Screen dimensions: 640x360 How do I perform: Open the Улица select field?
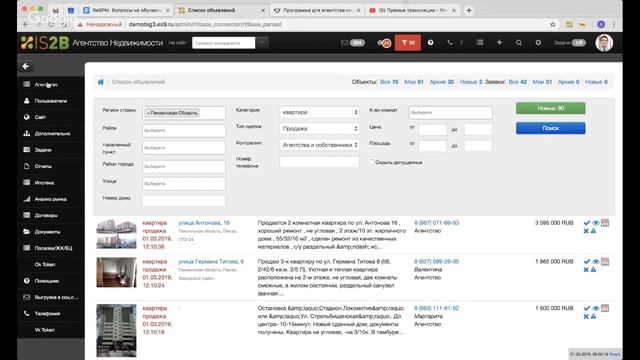coord(184,184)
